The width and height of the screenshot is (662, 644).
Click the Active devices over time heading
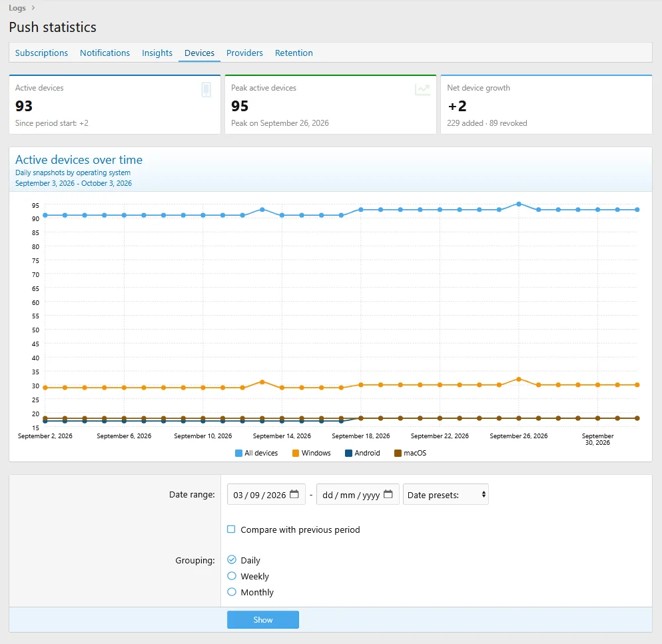[79, 160]
